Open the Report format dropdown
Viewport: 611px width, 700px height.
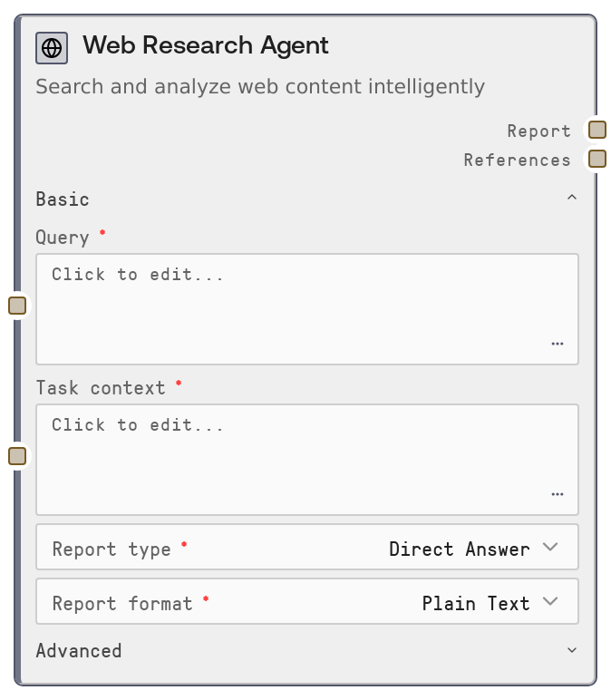tap(550, 602)
